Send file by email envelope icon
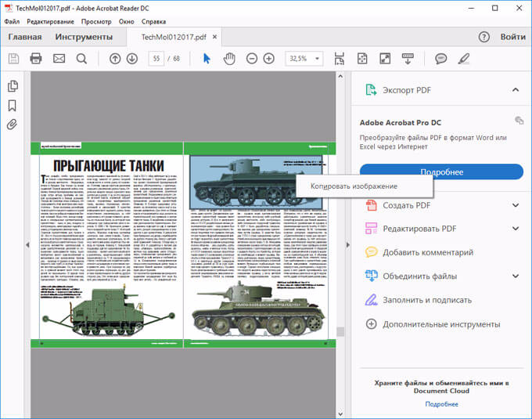The image size is (532, 419). point(59,59)
